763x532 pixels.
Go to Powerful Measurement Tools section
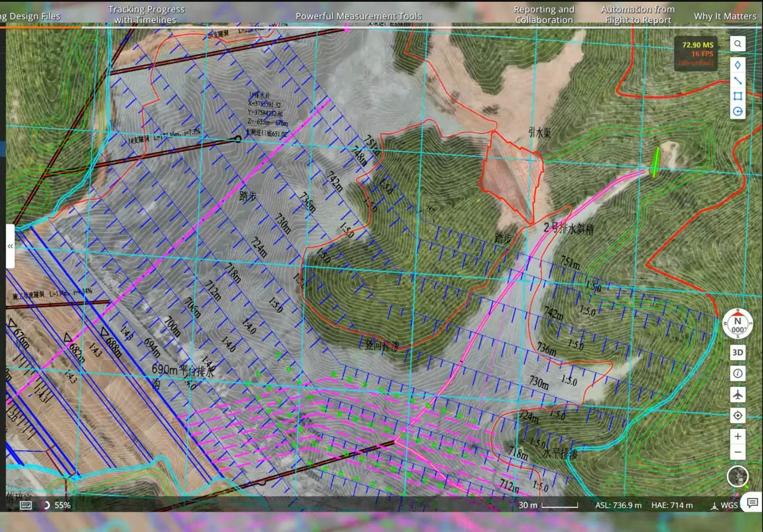click(x=358, y=16)
